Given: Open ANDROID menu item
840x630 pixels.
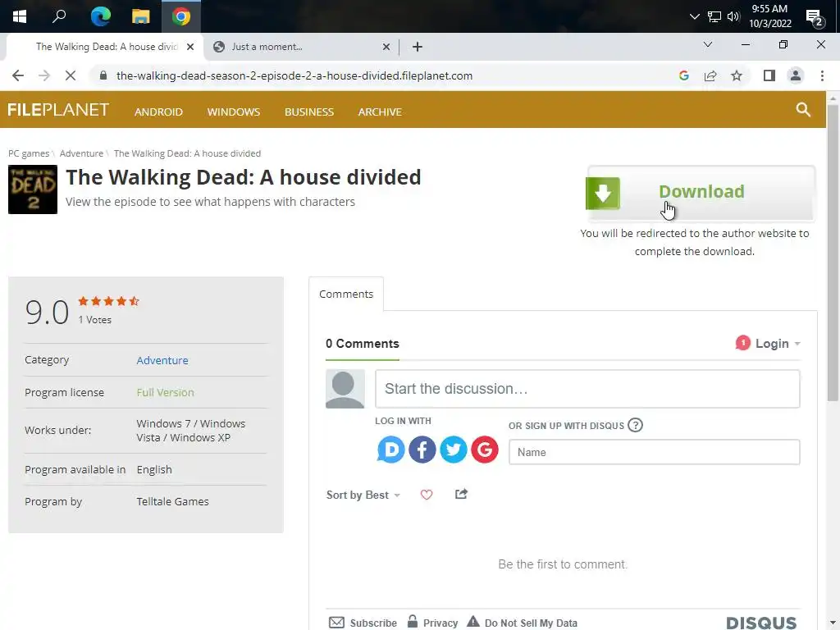Looking at the screenshot, I should point(158,112).
